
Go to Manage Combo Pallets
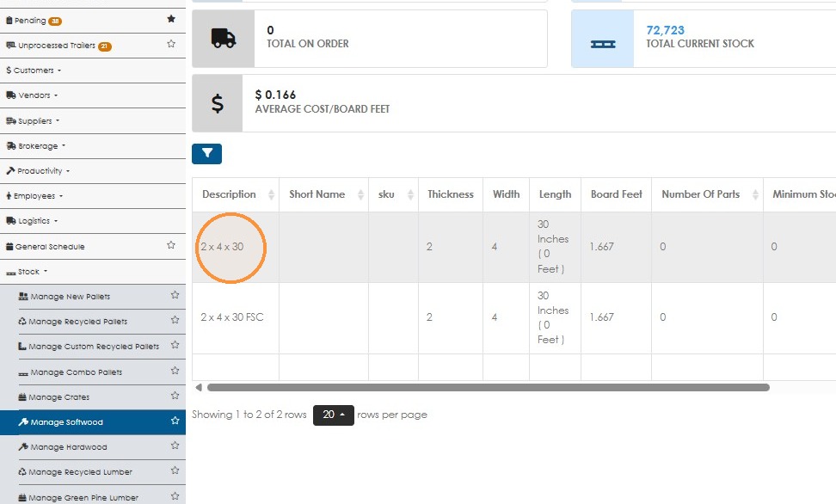[71, 372]
